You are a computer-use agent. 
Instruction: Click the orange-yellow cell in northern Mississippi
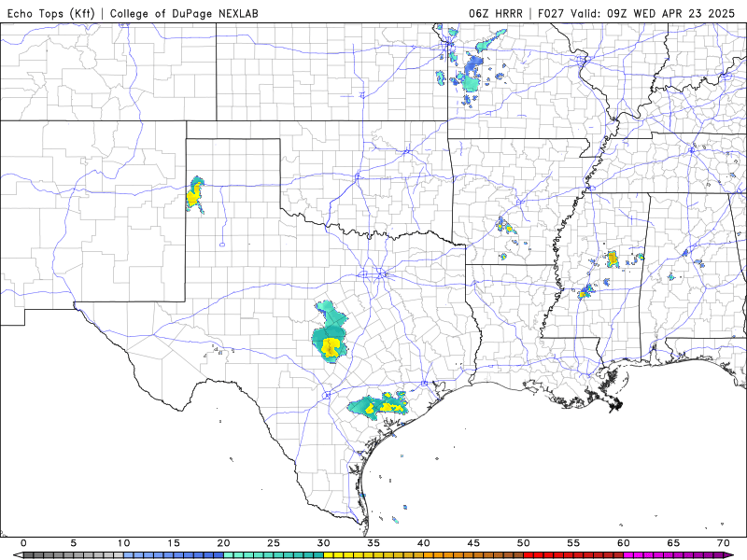tap(613, 259)
